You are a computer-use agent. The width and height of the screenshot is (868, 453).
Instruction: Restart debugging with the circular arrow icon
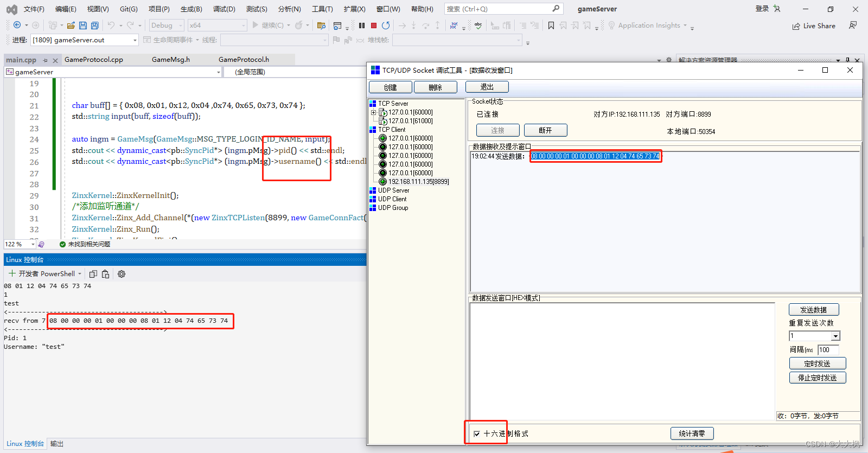click(386, 25)
